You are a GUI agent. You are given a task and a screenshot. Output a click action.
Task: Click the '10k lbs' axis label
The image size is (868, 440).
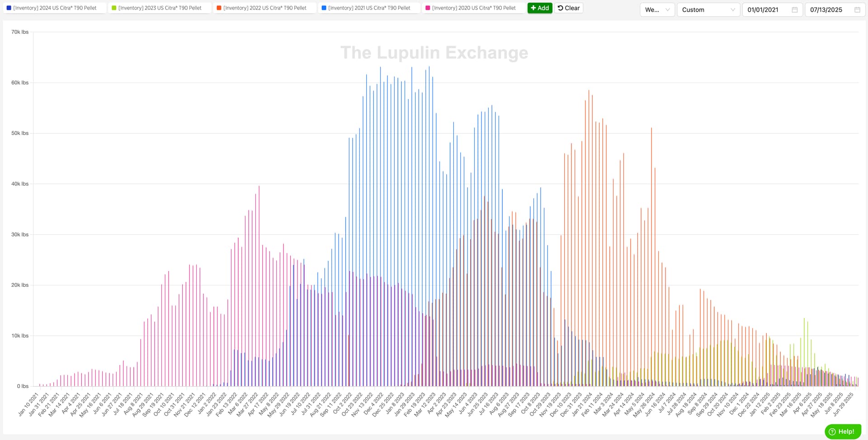[x=20, y=336]
